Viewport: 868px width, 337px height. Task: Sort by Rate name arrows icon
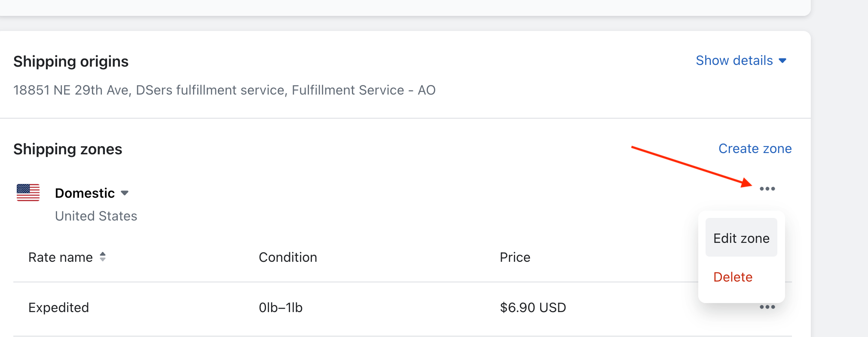[x=103, y=257]
